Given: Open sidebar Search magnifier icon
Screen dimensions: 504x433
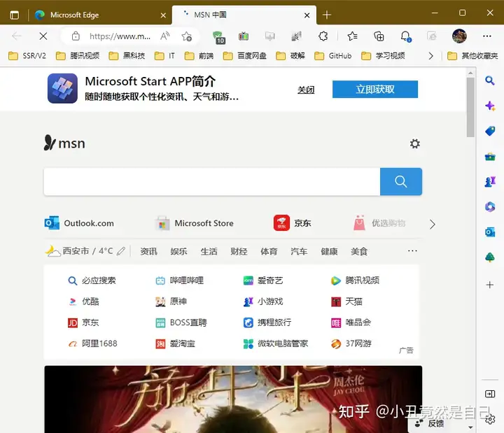Looking at the screenshot, I should (x=490, y=80).
